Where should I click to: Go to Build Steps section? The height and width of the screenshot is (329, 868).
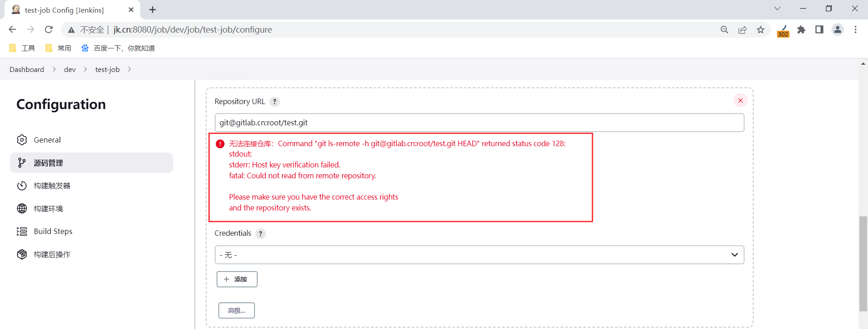pos(91,231)
